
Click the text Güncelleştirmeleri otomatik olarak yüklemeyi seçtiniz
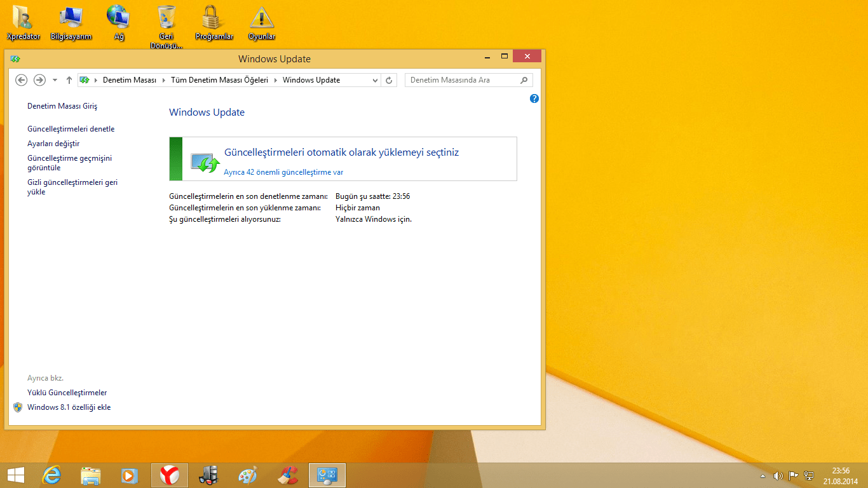tap(342, 152)
